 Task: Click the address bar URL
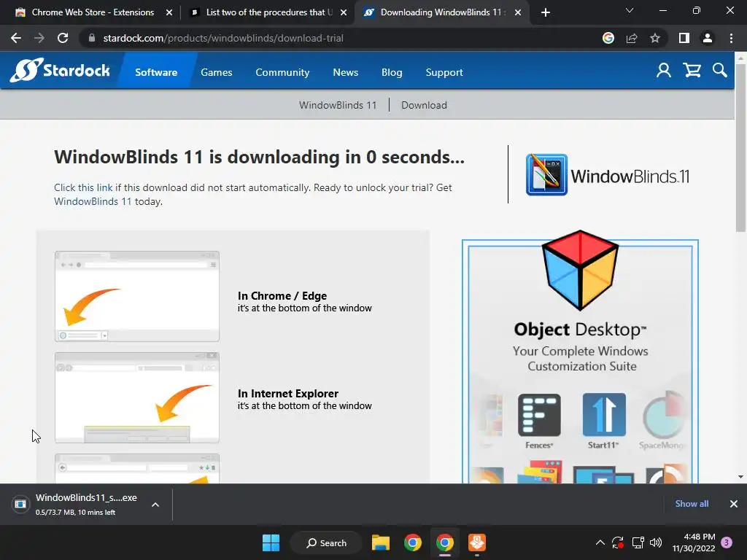coord(223,38)
